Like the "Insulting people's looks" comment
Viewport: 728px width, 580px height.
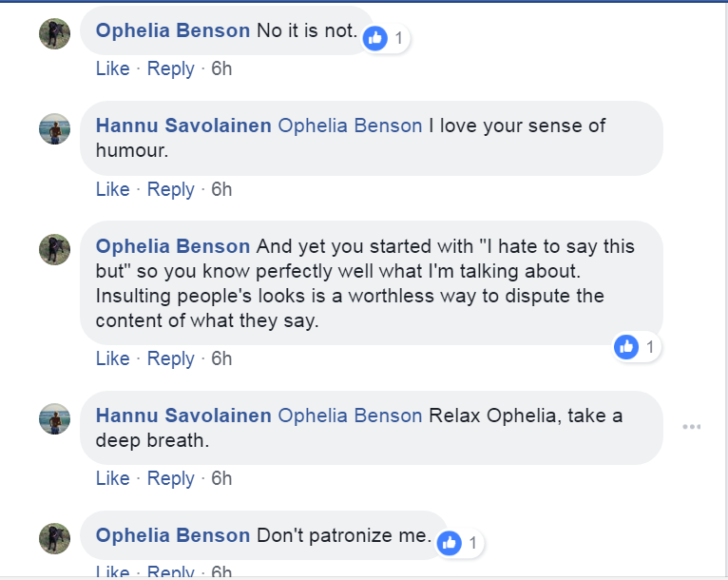pyautogui.click(x=112, y=358)
